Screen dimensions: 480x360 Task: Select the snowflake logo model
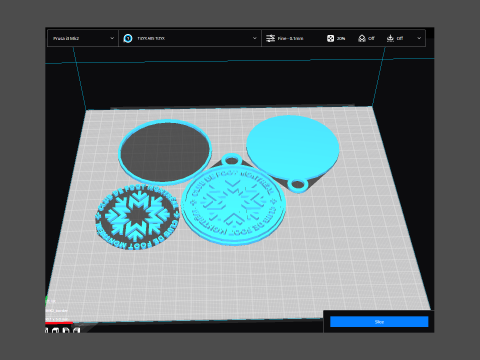click(x=137, y=217)
